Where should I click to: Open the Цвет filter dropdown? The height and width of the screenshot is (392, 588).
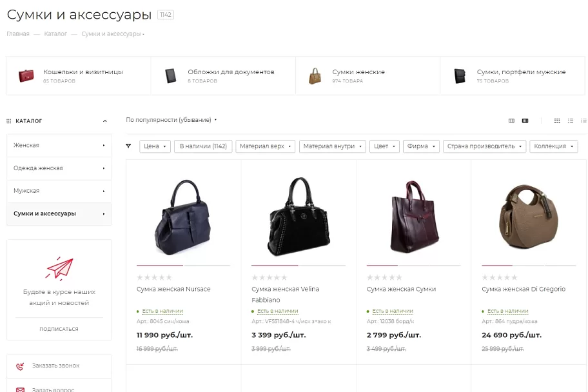[x=384, y=146]
